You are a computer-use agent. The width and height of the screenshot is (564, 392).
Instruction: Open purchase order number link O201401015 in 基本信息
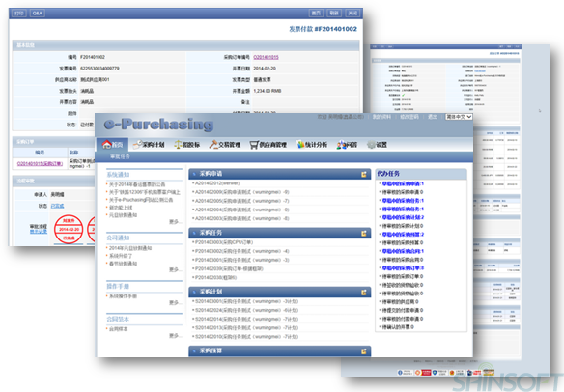pos(266,57)
